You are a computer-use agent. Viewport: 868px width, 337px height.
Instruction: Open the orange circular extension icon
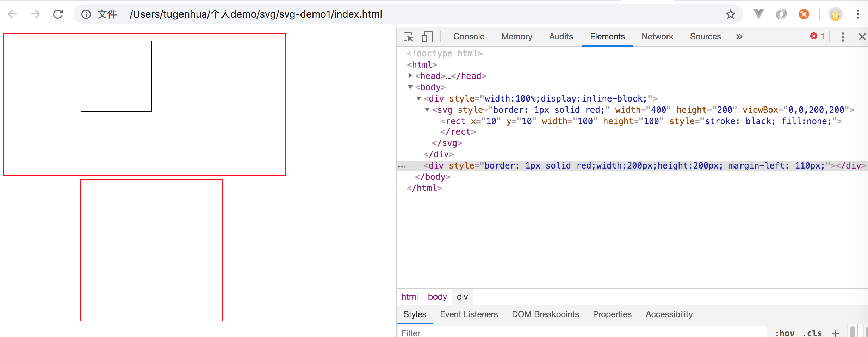804,14
